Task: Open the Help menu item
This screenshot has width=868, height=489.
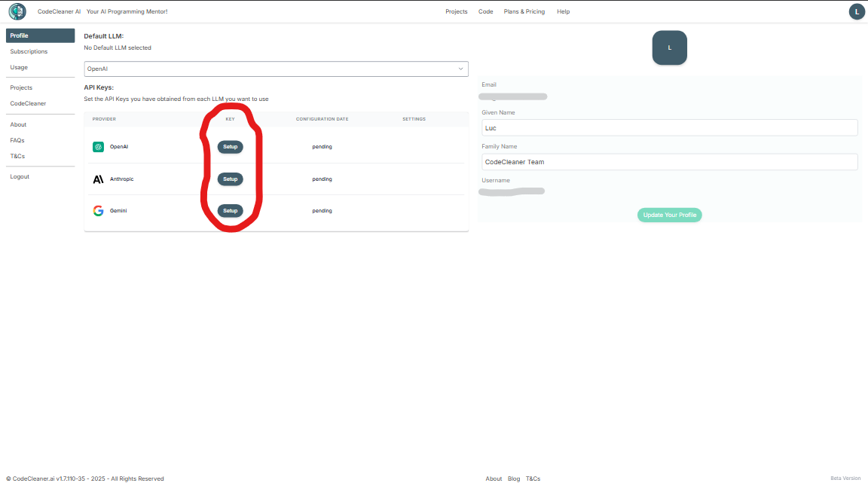Action: coord(563,11)
